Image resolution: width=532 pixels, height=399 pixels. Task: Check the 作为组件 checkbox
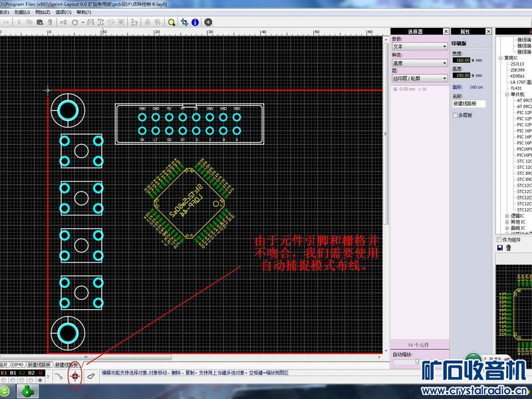click(x=499, y=239)
